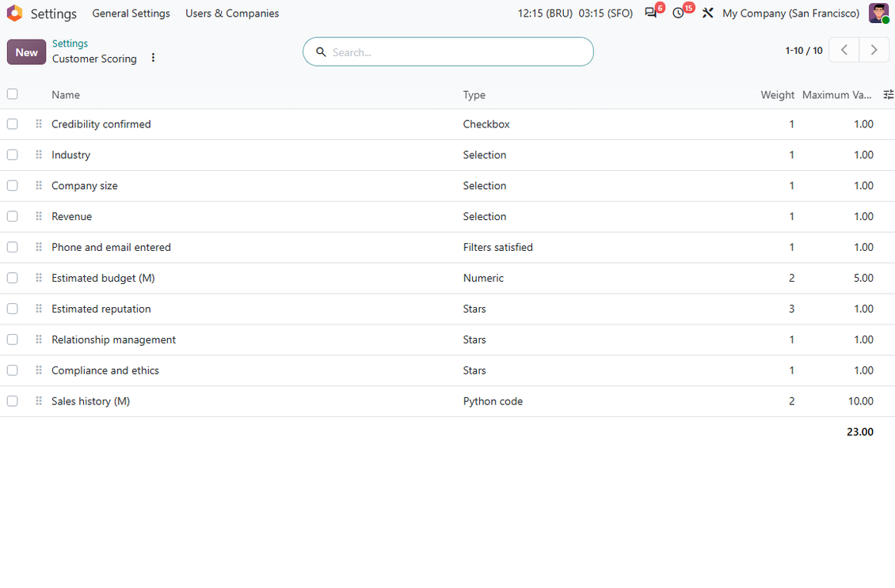Click the 5.00 maximum value cell
Image resolution: width=895 pixels, height=588 pixels.
coord(863,278)
